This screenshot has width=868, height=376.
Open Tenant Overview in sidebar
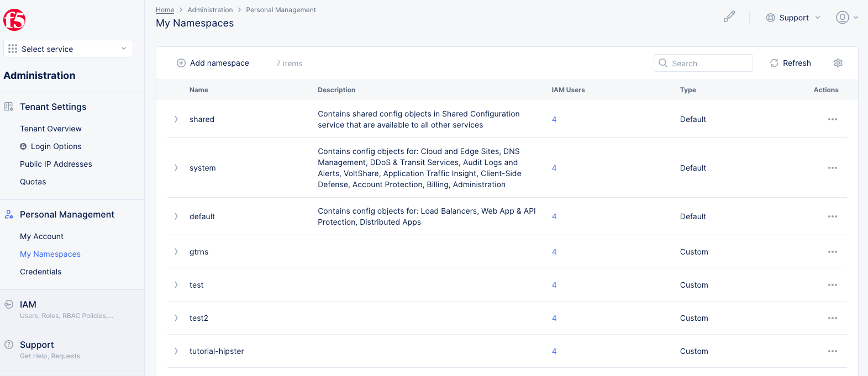pos(51,129)
